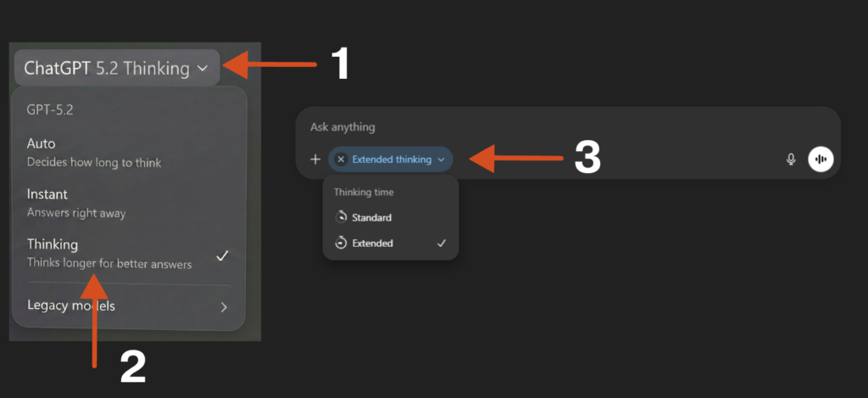868x398 pixels.
Task: Choose Extended thinking time
Action: pyautogui.click(x=373, y=244)
